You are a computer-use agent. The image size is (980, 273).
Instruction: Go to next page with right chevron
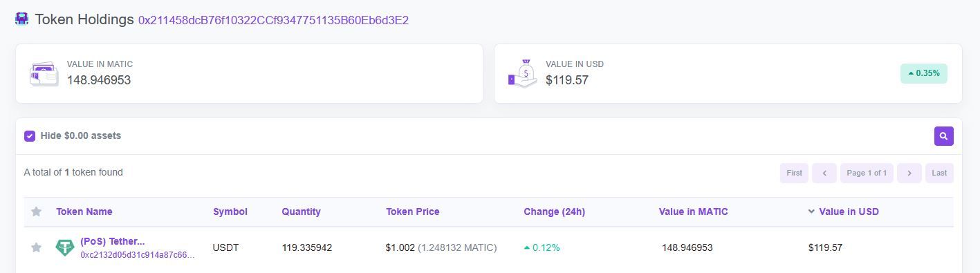tap(909, 173)
